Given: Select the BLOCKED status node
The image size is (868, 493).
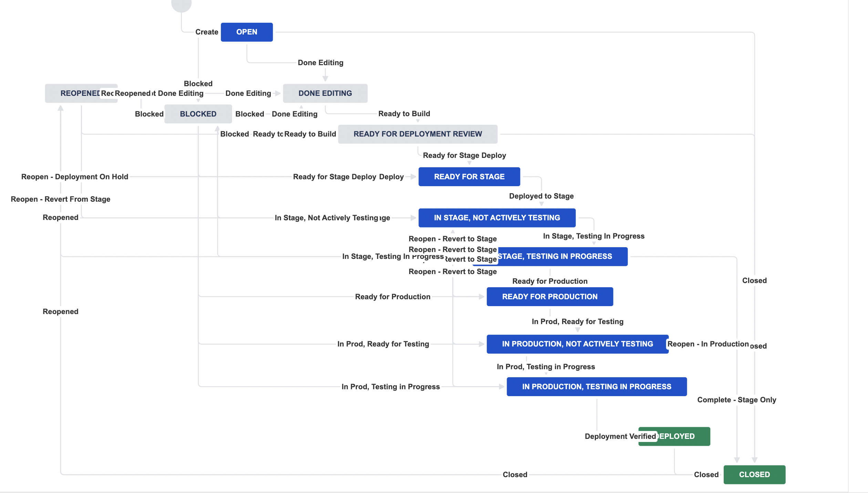Looking at the screenshot, I should click(x=198, y=113).
